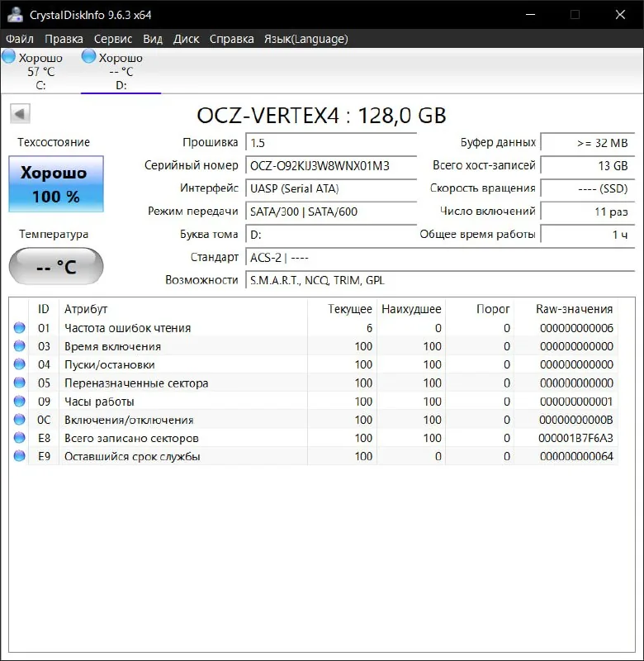Click the Прошивка field showing 1.5
This screenshot has width=644, height=661.
[x=331, y=143]
